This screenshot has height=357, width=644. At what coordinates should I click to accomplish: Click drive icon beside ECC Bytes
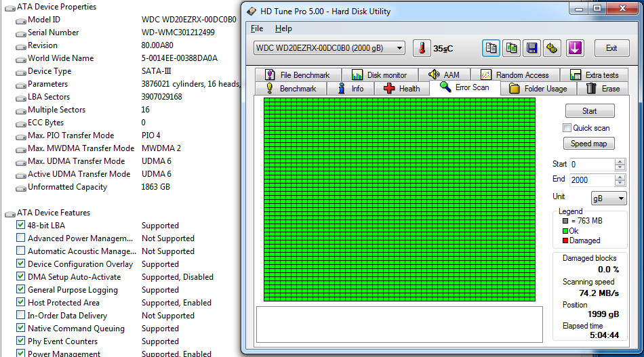tap(21, 123)
